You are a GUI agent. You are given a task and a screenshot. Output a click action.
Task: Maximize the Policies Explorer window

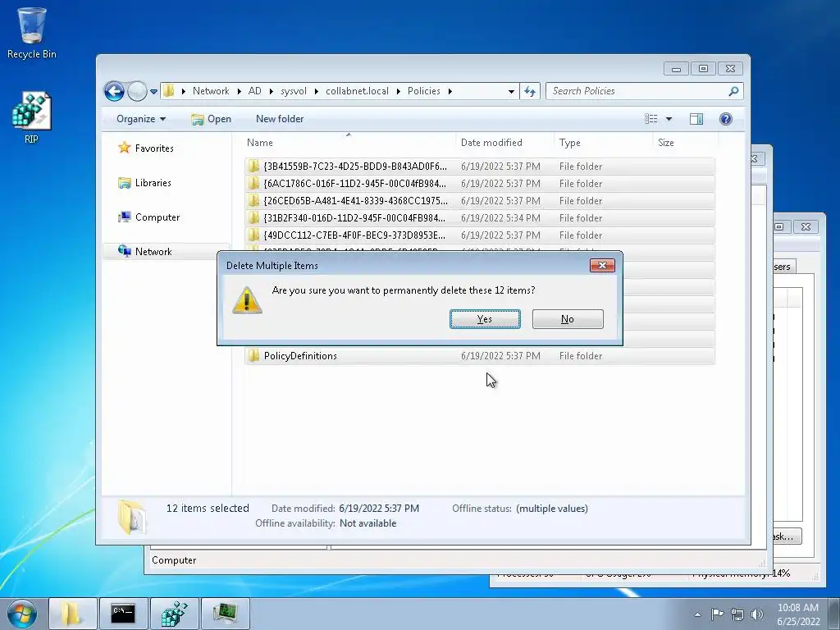tap(703, 69)
